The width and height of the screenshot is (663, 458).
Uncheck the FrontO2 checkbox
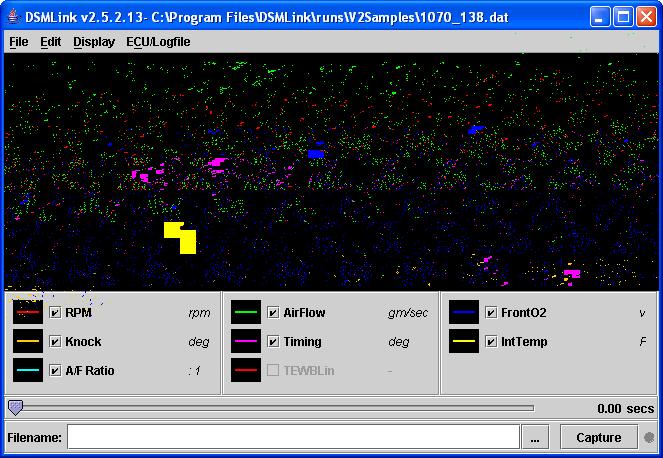coord(491,312)
